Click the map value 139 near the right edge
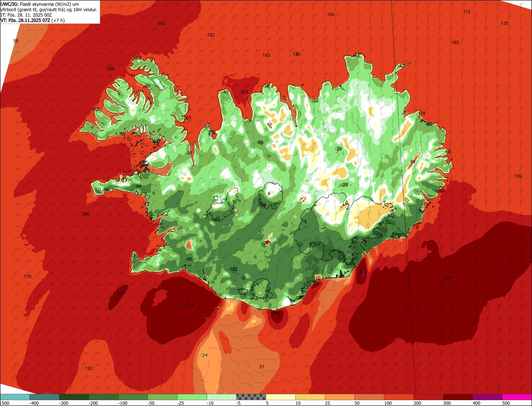Screen dimensions: 532x406 pyautogui.click(x=517, y=176)
